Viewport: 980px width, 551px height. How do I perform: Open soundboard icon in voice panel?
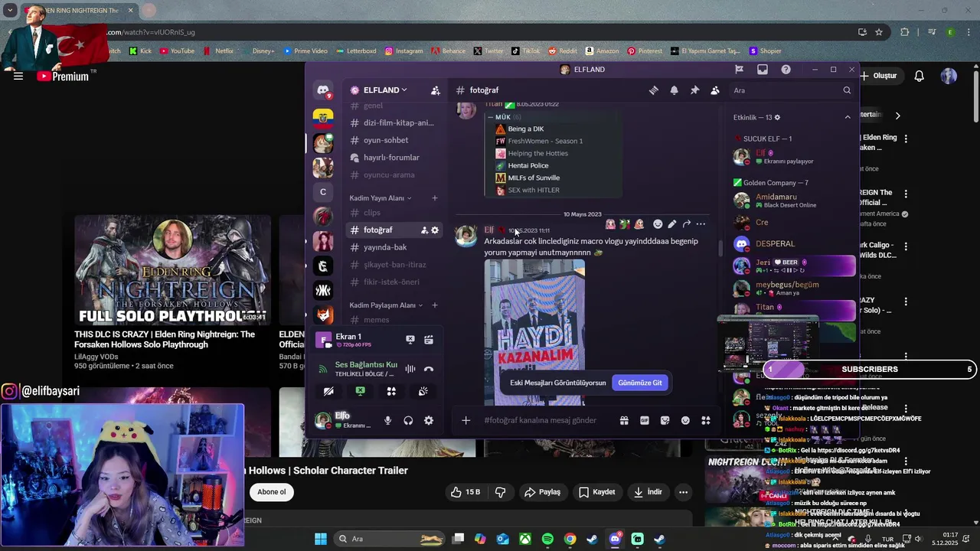click(x=423, y=391)
